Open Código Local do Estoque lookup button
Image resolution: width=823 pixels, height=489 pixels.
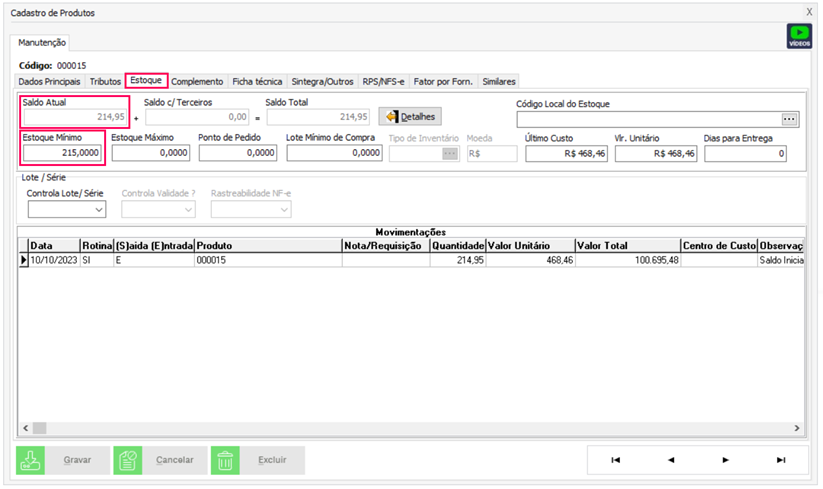pyautogui.click(x=790, y=119)
